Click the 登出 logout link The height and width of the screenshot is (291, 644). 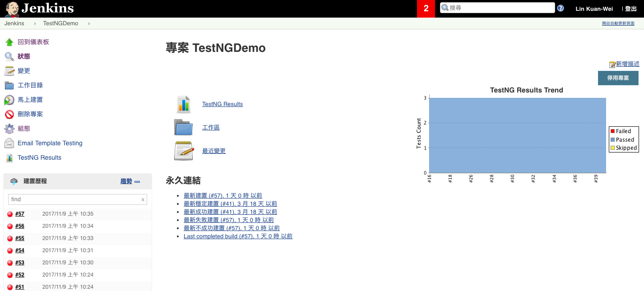[x=630, y=9]
